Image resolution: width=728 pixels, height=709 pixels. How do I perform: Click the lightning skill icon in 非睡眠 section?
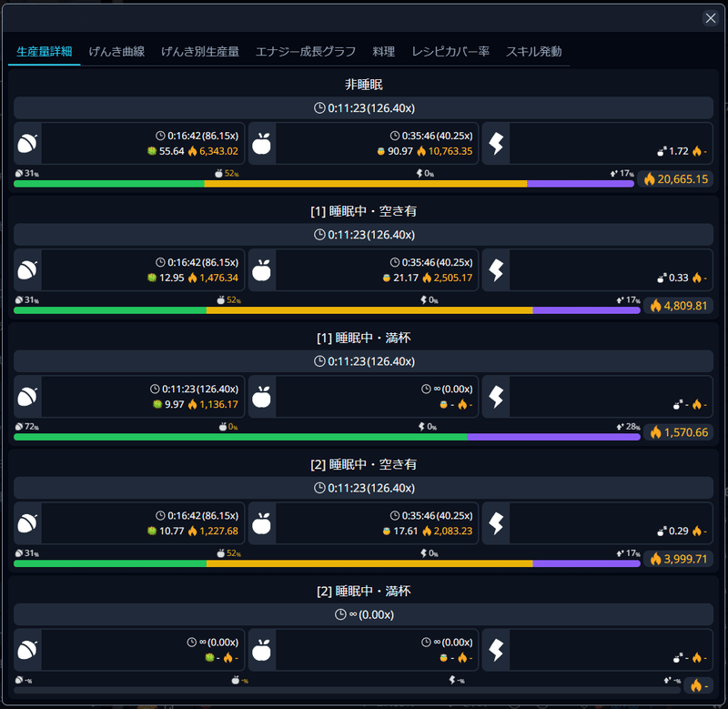click(x=495, y=144)
